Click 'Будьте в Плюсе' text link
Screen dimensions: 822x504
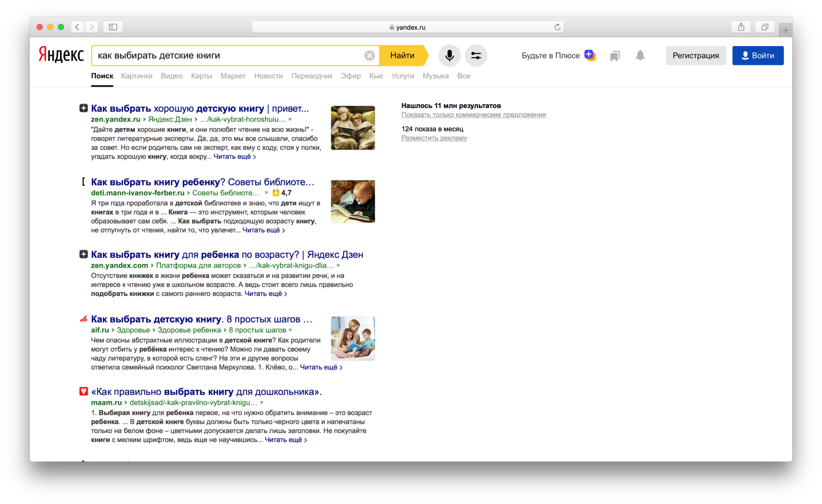coord(550,55)
